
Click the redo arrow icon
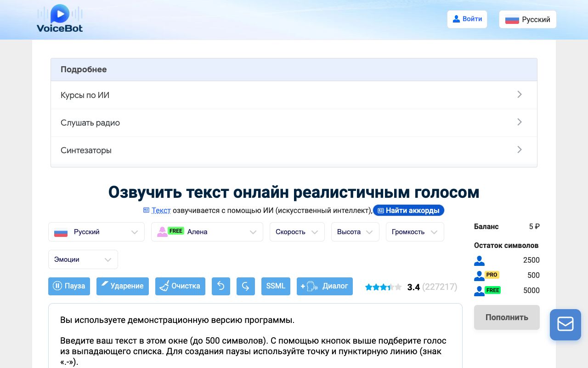(246, 286)
